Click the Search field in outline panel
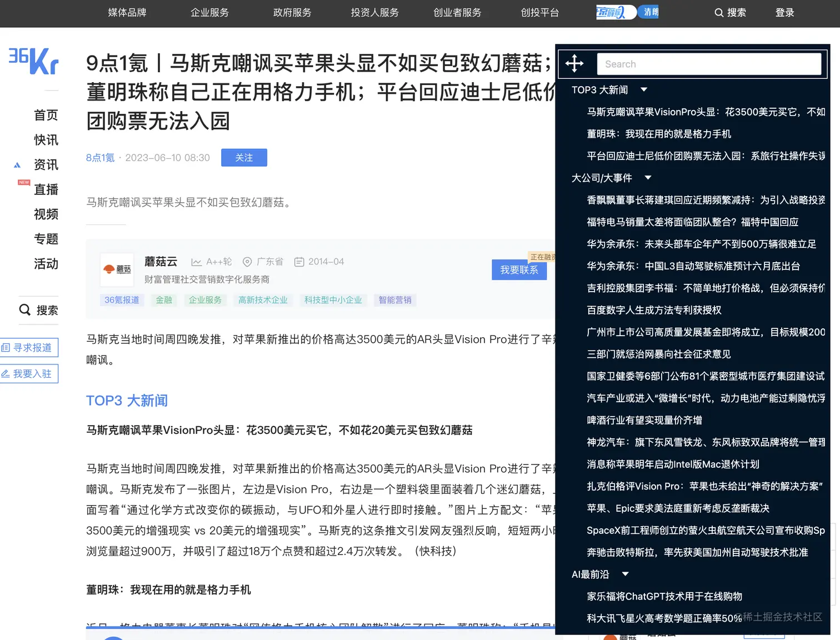Screen dimensions: 840x640 [709, 64]
